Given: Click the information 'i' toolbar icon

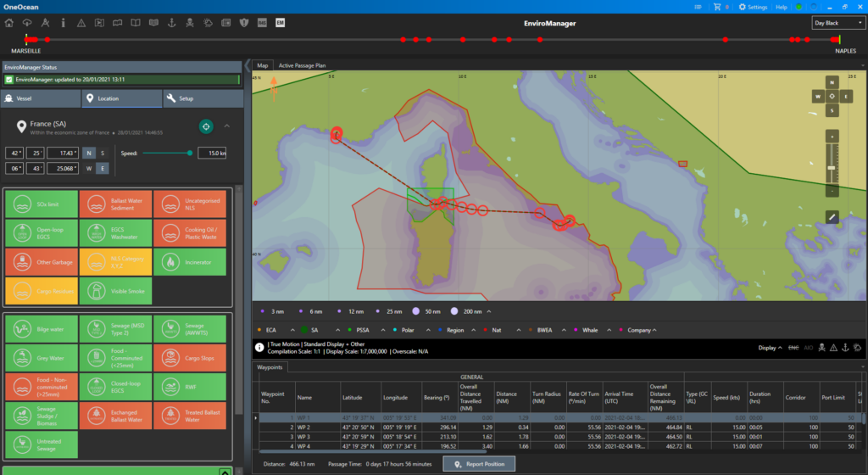Looking at the screenshot, I should pos(63,23).
